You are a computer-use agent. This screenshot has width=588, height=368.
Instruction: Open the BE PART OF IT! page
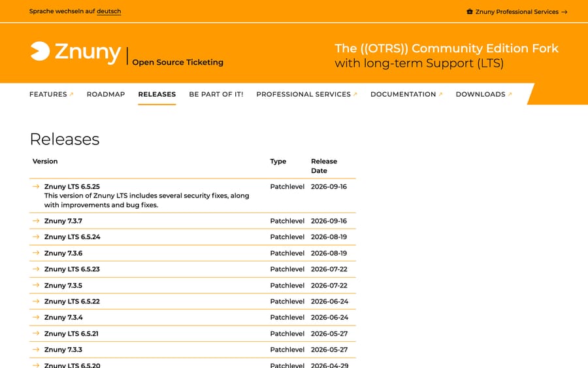tap(216, 94)
